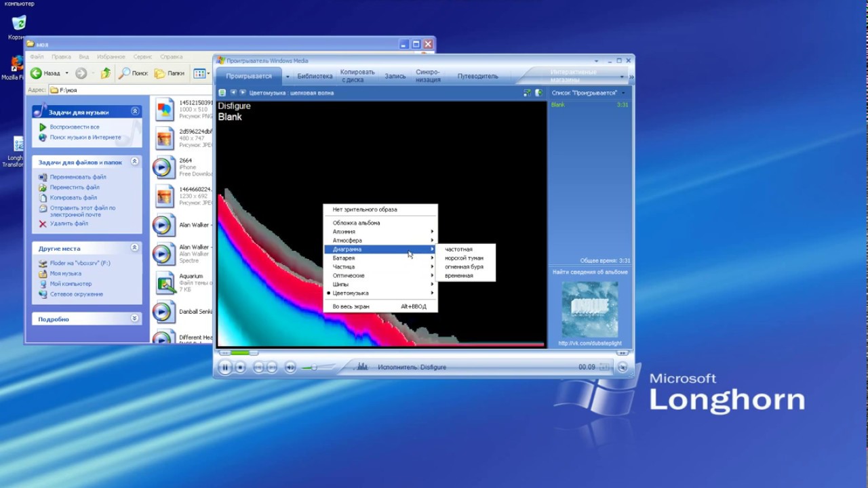Select Blank track in playlist
The image size is (868, 488).
pos(589,105)
